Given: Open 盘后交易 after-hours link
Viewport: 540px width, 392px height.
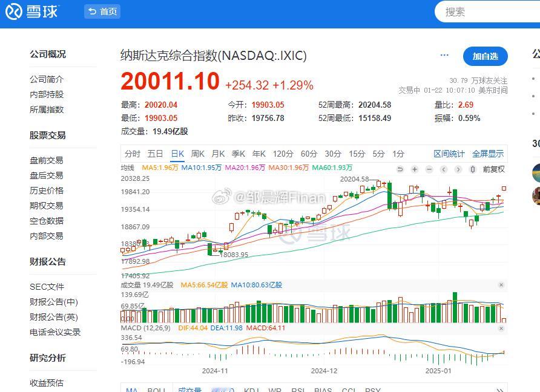Looking at the screenshot, I should (x=47, y=175).
